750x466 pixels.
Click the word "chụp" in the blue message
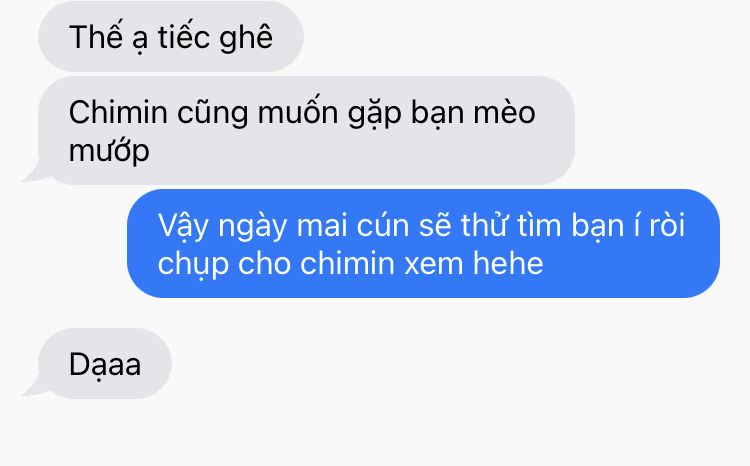[x=193, y=265]
